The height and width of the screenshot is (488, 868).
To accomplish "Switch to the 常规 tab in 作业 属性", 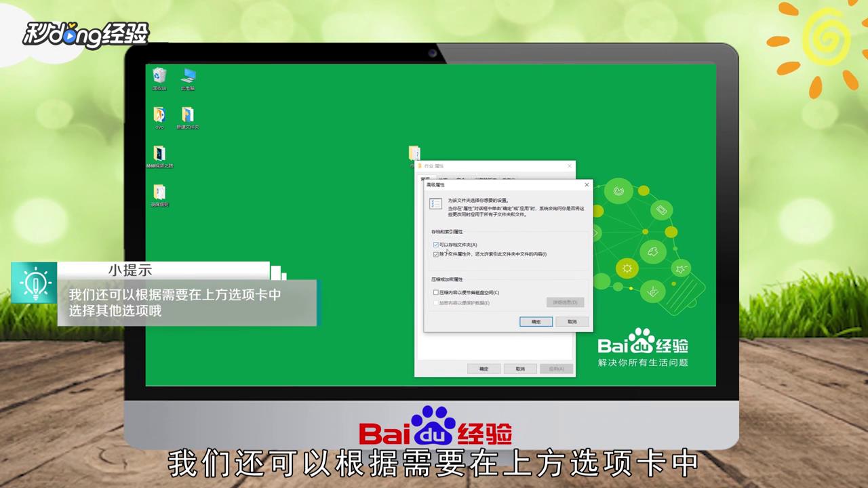I will (425, 178).
